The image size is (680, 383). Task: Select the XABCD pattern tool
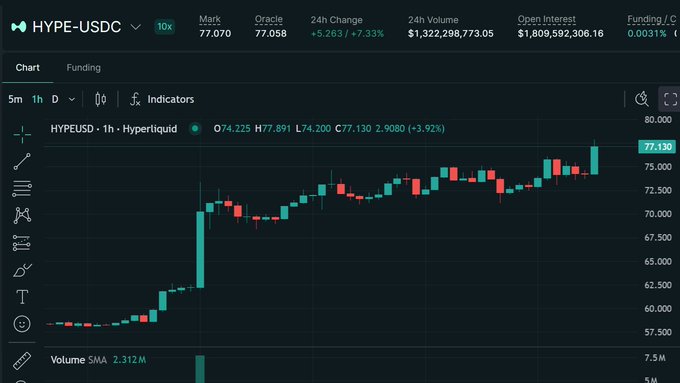click(x=22, y=216)
